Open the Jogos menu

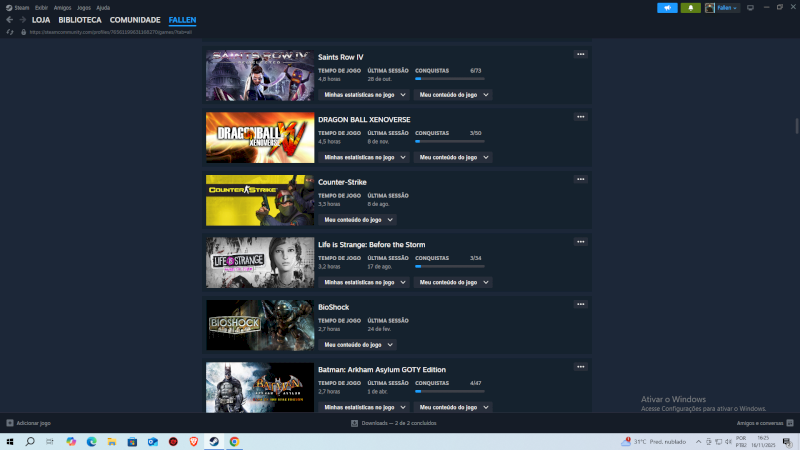tap(84, 8)
